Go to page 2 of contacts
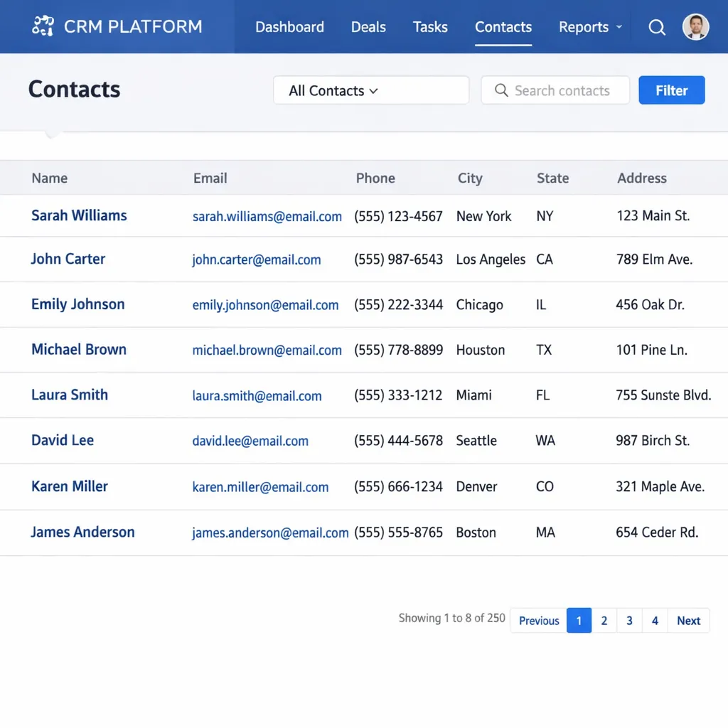The width and height of the screenshot is (728, 728). click(604, 621)
